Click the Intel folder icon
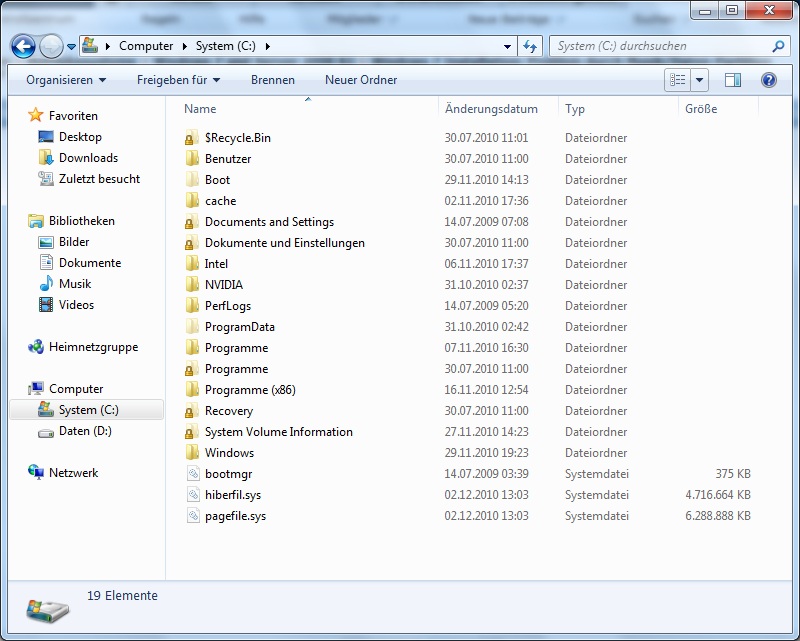The width and height of the screenshot is (800, 641). 192,263
